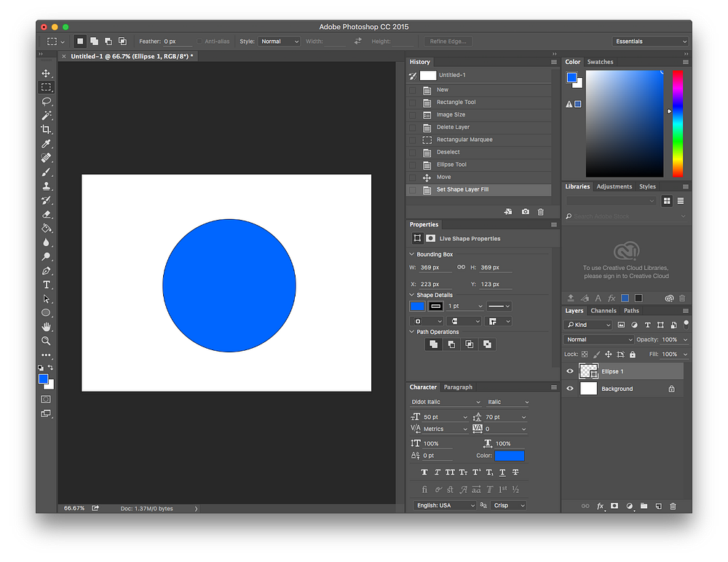Viewport: 728px width, 562px height.
Task: Open the marquee Style dropdown
Action: point(279,41)
